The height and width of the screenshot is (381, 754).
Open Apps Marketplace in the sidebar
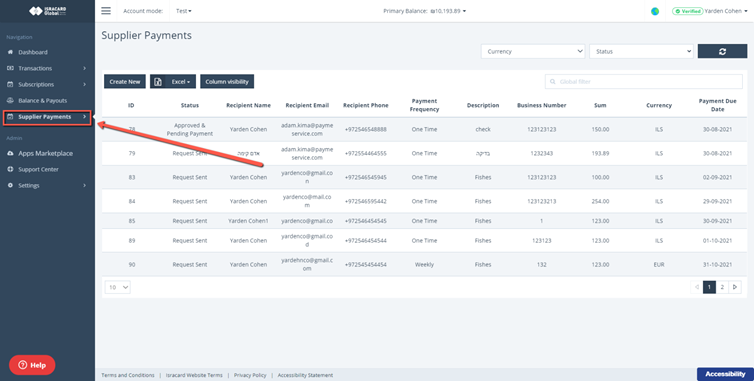pyautogui.click(x=46, y=153)
